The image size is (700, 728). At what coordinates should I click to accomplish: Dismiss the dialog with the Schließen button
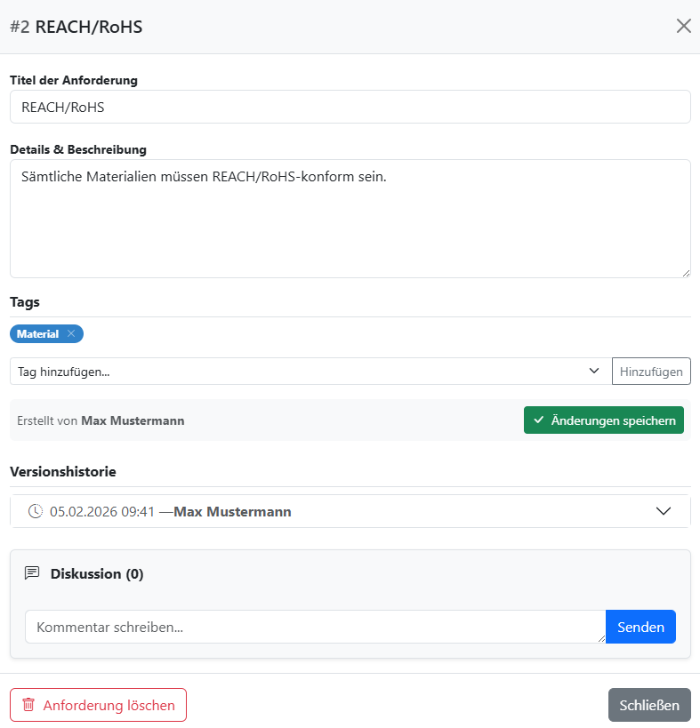(649, 705)
